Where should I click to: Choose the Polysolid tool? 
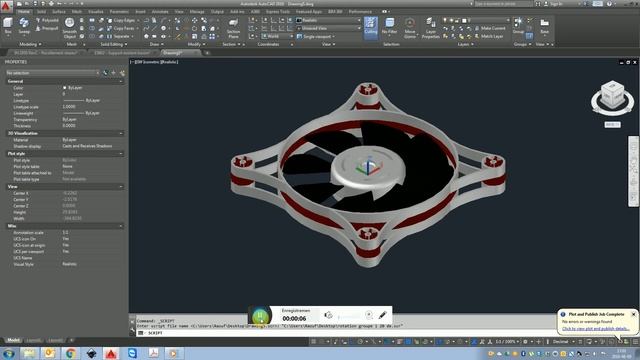(x=47, y=20)
